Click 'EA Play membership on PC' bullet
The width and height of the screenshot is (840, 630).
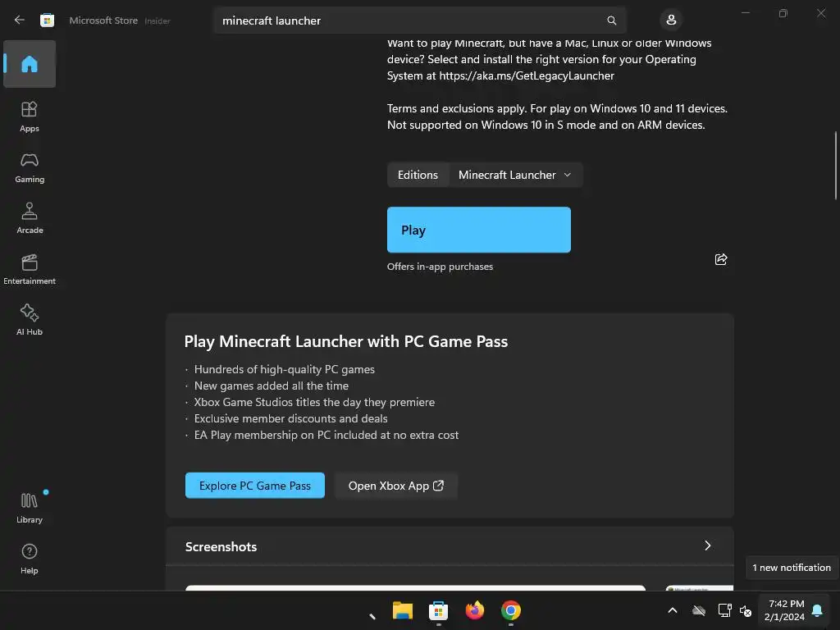(x=326, y=435)
